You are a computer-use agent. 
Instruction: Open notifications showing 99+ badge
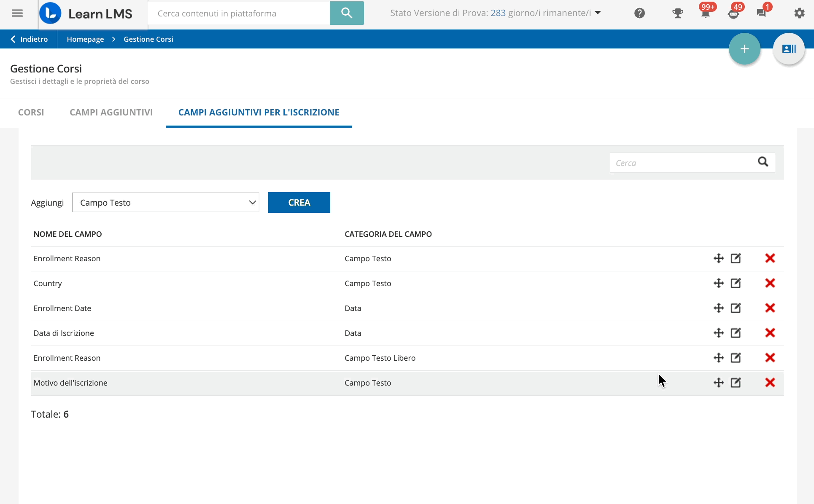705,13
